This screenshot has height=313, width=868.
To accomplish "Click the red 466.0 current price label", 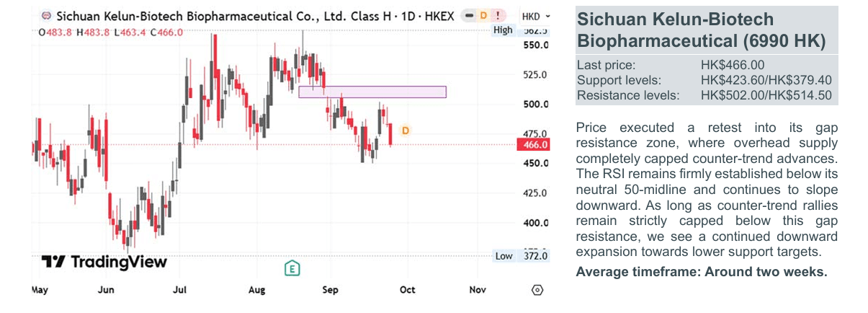I will (x=534, y=144).
